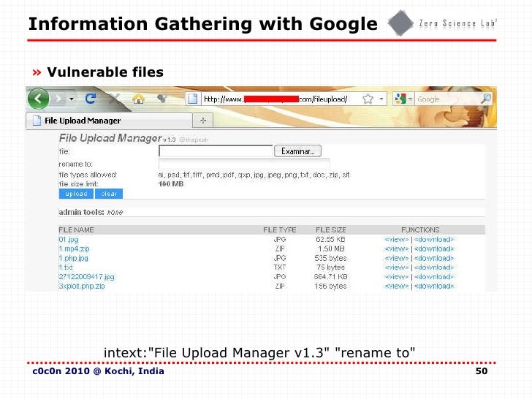532x399 pixels.
Task: Click download link for 01.jpg
Action: 434,240
